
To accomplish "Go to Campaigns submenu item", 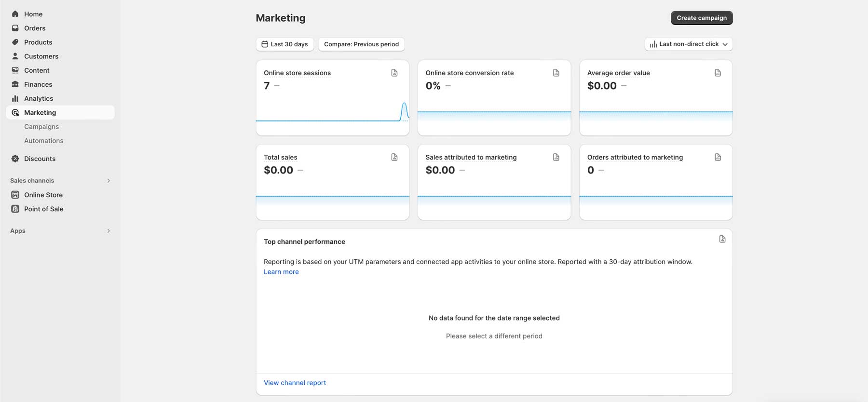I will [x=41, y=127].
